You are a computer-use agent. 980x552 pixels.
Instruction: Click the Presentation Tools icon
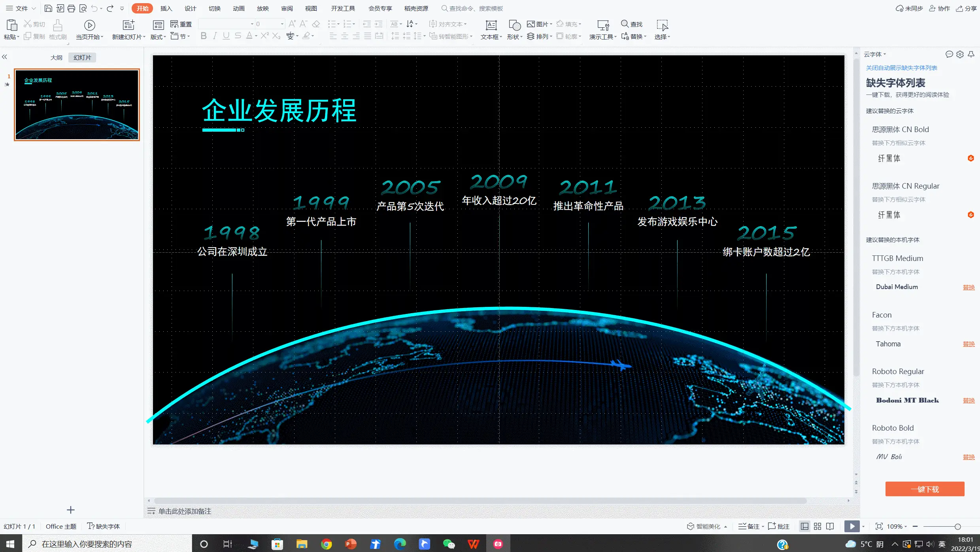[603, 25]
